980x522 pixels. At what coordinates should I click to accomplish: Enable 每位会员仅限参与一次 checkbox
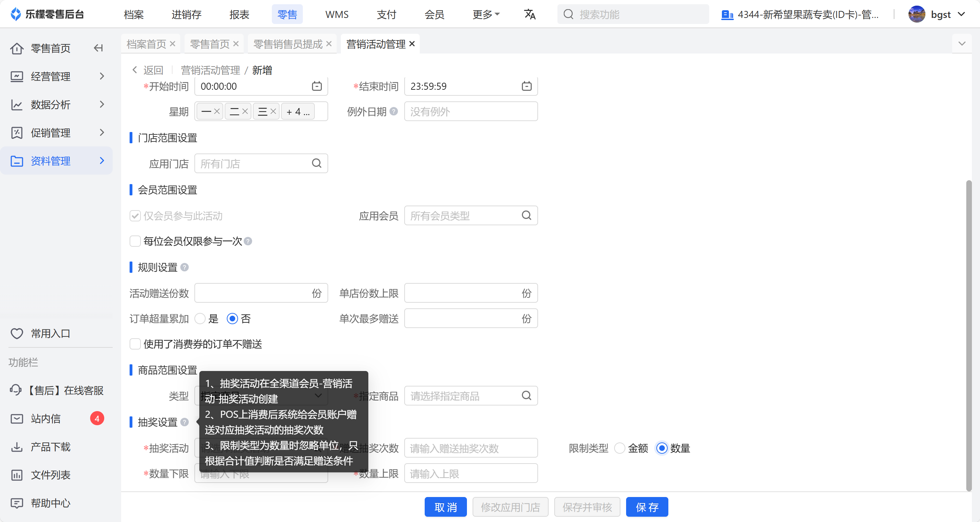coord(135,241)
